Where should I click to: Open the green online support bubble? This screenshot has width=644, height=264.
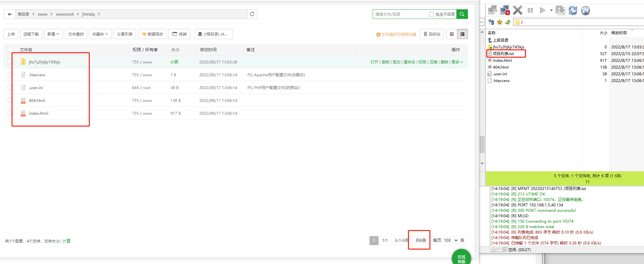462,257
